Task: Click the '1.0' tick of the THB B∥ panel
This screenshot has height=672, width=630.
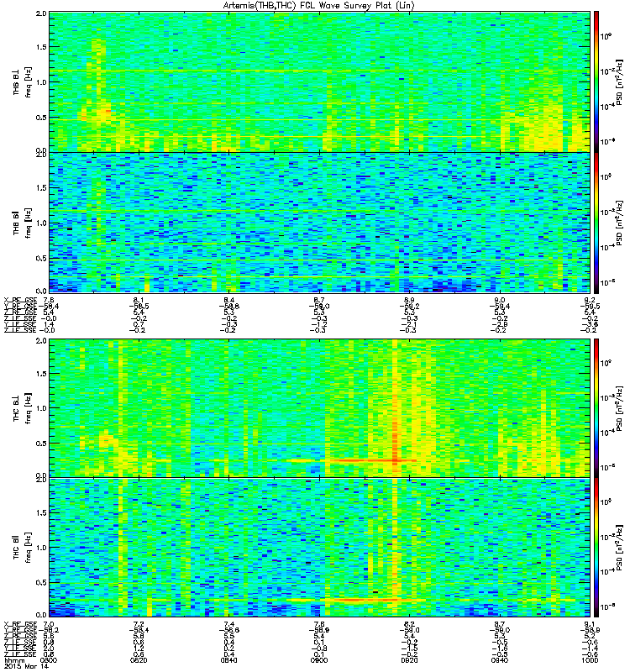Action: coord(41,223)
